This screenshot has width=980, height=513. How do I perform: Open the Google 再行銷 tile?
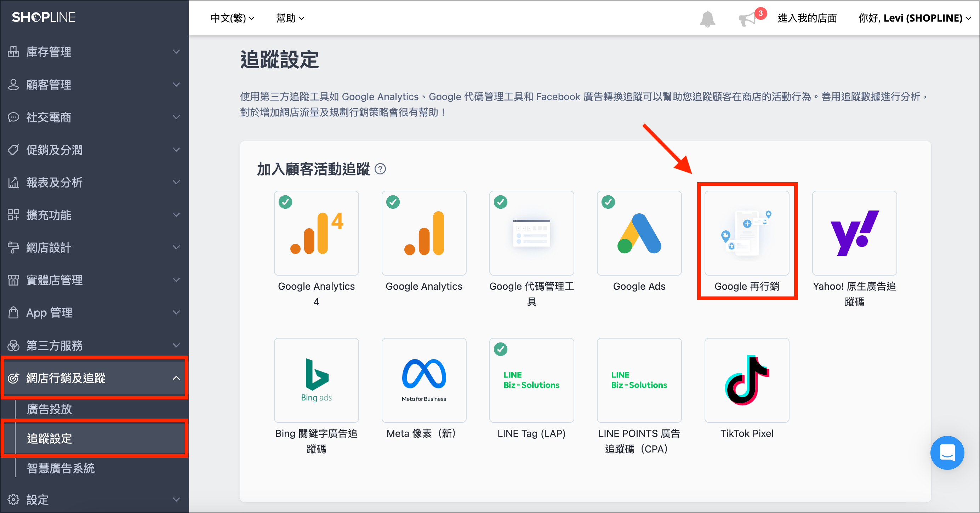coord(747,233)
